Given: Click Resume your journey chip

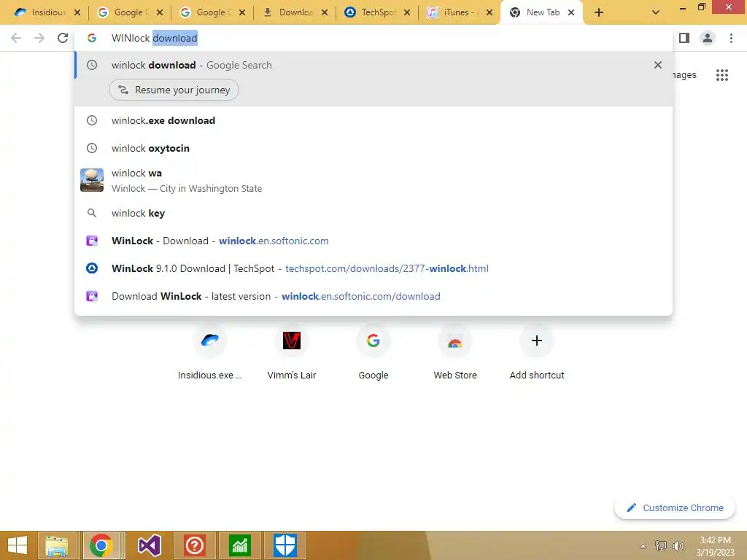Looking at the screenshot, I should tap(174, 90).
